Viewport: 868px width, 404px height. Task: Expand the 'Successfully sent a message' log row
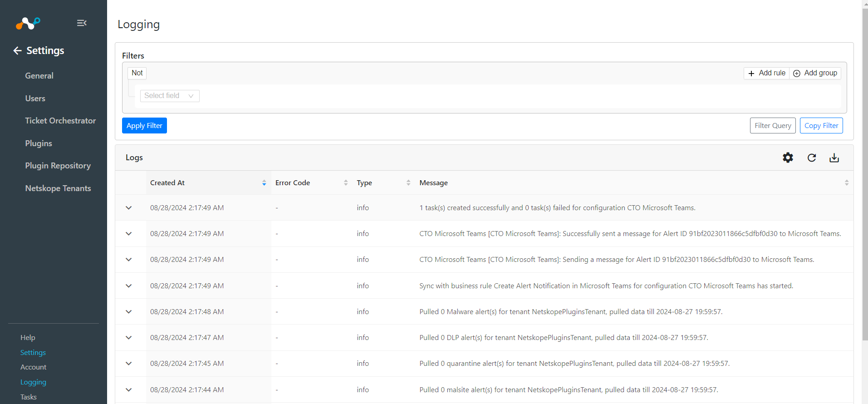(129, 234)
